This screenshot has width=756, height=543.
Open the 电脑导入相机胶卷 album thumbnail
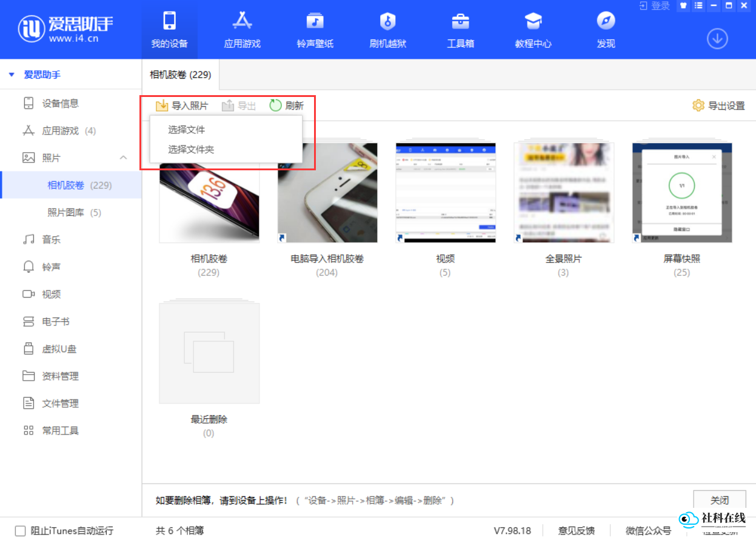(x=327, y=193)
